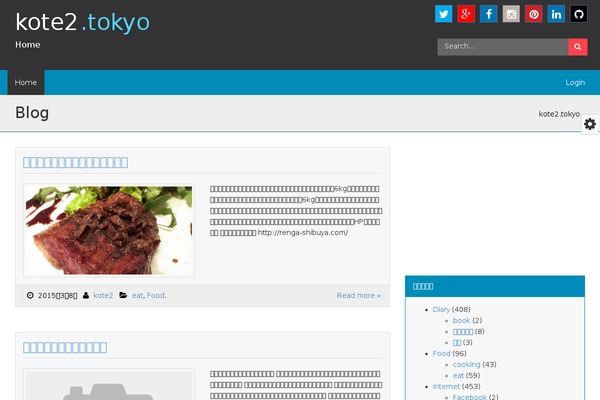Click Read more on first post
The height and width of the screenshot is (400, 600).
359,296
